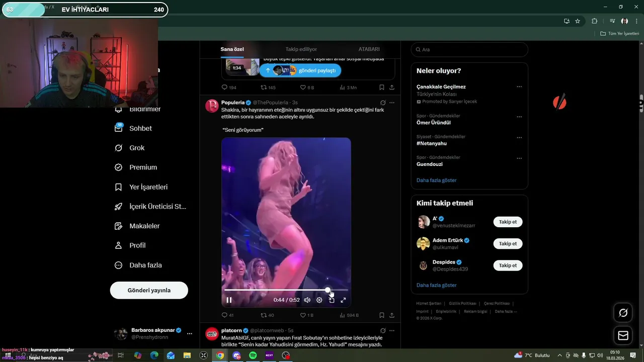The height and width of the screenshot is (362, 644).
Task: Open the Çanakkale Geçilmez trend
Action: (x=441, y=86)
